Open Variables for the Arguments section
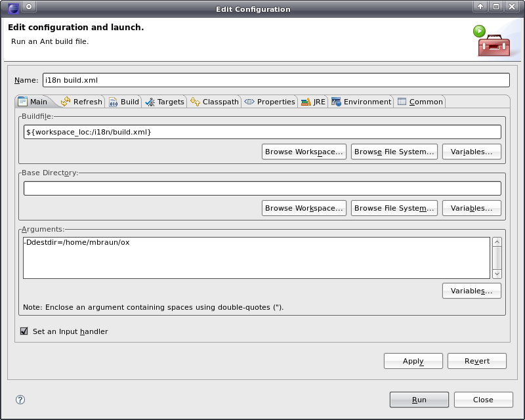 coord(472,291)
